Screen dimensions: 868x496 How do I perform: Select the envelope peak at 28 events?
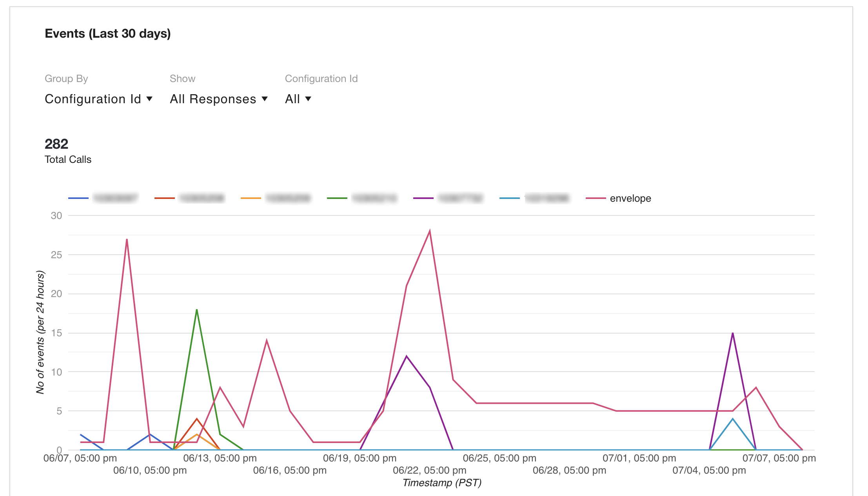430,231
